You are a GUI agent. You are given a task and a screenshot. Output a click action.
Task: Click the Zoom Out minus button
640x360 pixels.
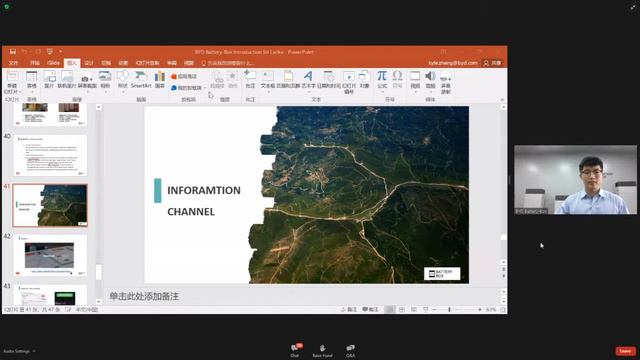(434, 310)
